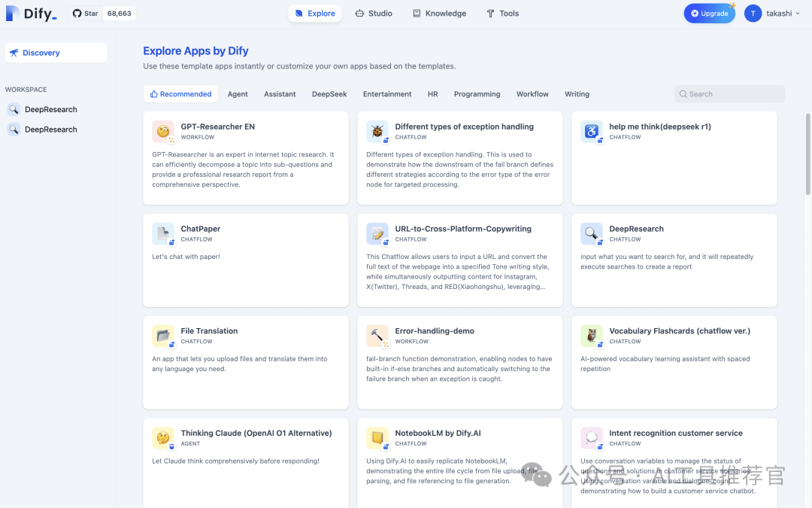Click the GPT-Researcher EN app icon
The image size is (812, 508).
click(x=162, y=131)
